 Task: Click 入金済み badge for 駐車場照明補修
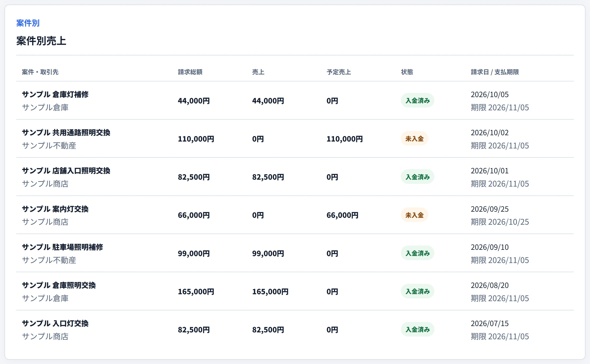point(417,253)
